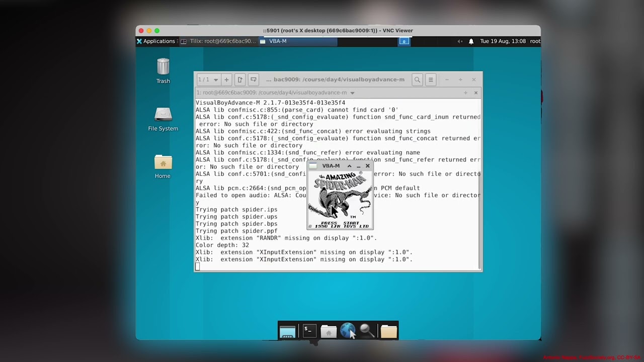Click the Tilix scrollbar on the right edge
This screenshot has height=362, width=644.
pyautogui.click(x=480, y=184)
